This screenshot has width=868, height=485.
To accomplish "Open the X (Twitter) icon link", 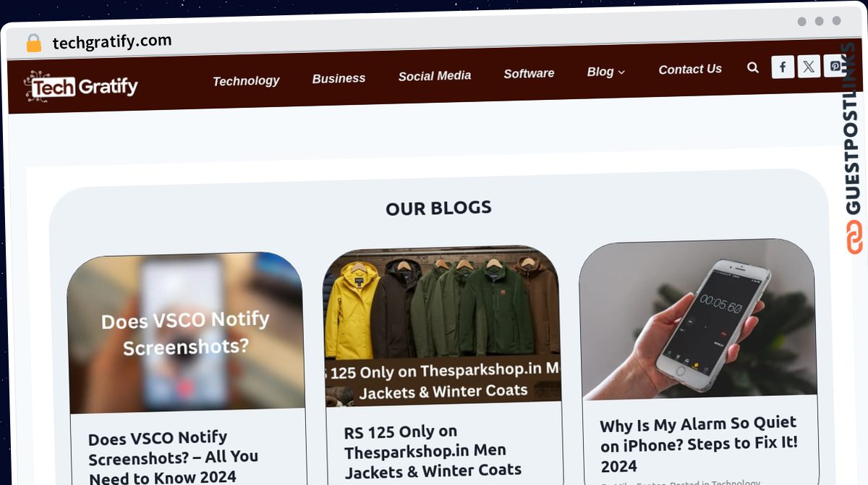I will click(809, 67).
